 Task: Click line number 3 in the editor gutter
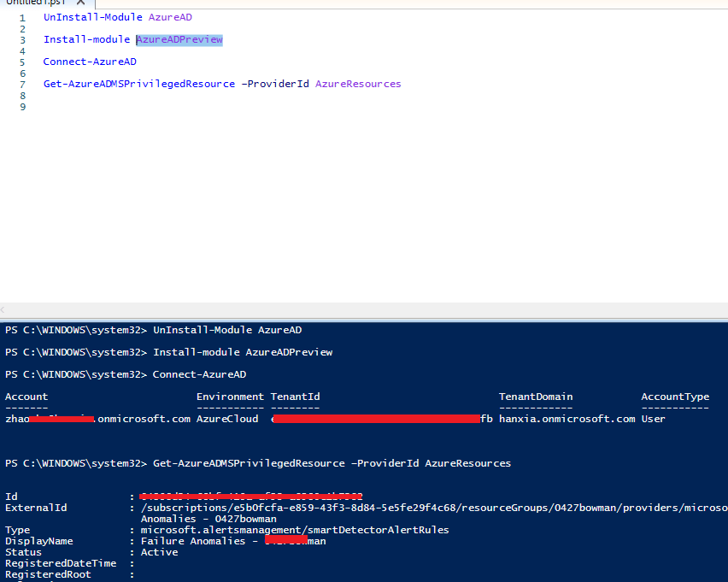coord(21,39)
